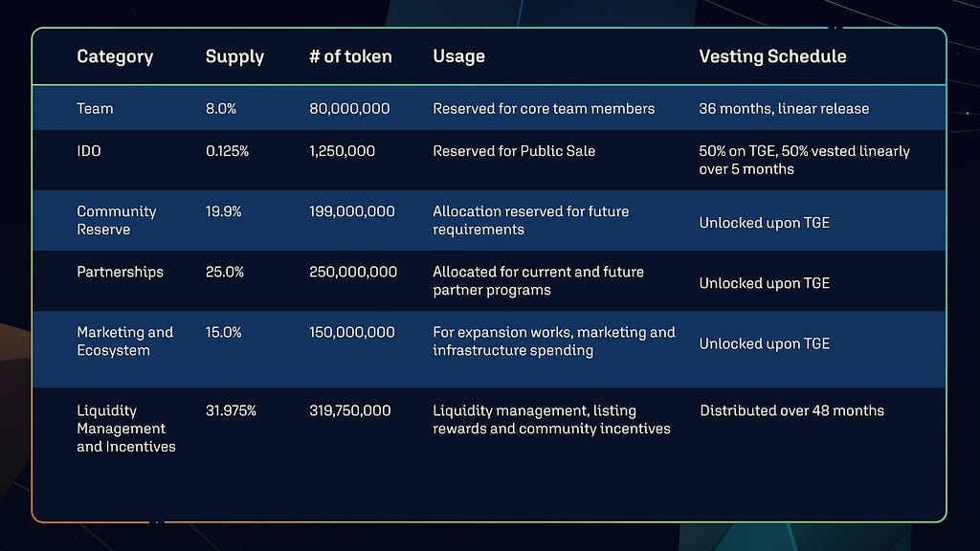
Task: Select the IDO category cell
Action: [x=89, y=151]
